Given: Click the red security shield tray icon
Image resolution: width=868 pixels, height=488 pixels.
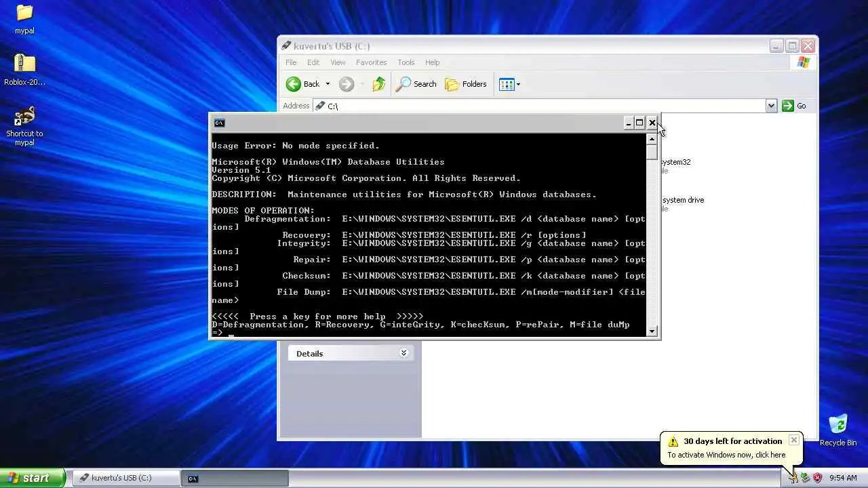Looking at the screenshot, I should (817, 478).
